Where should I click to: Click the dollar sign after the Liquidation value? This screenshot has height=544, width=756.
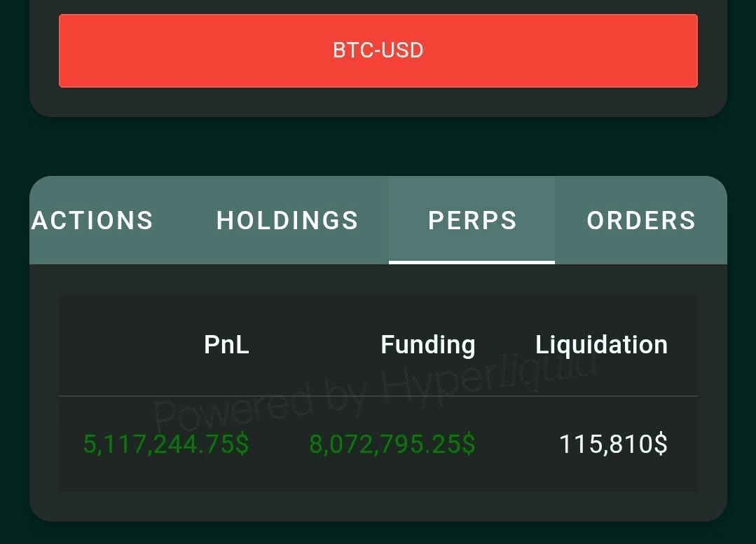coord(660,444)
